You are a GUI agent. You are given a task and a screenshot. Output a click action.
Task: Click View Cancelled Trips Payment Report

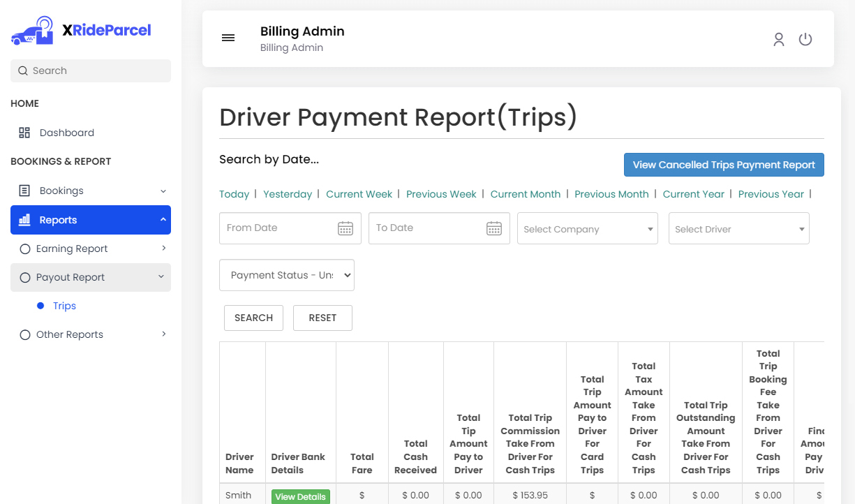723,165
